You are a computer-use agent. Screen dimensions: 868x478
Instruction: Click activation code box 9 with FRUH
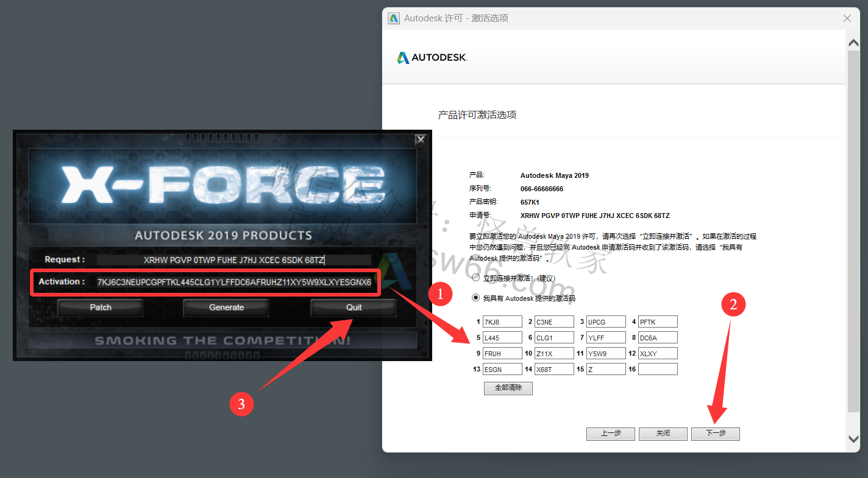(x=502, y=354)
